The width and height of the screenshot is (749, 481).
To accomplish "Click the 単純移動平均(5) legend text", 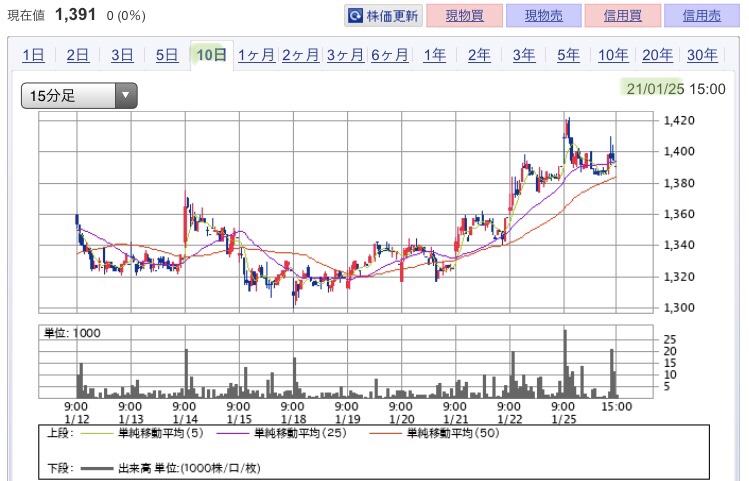I will tap(161, 433).
